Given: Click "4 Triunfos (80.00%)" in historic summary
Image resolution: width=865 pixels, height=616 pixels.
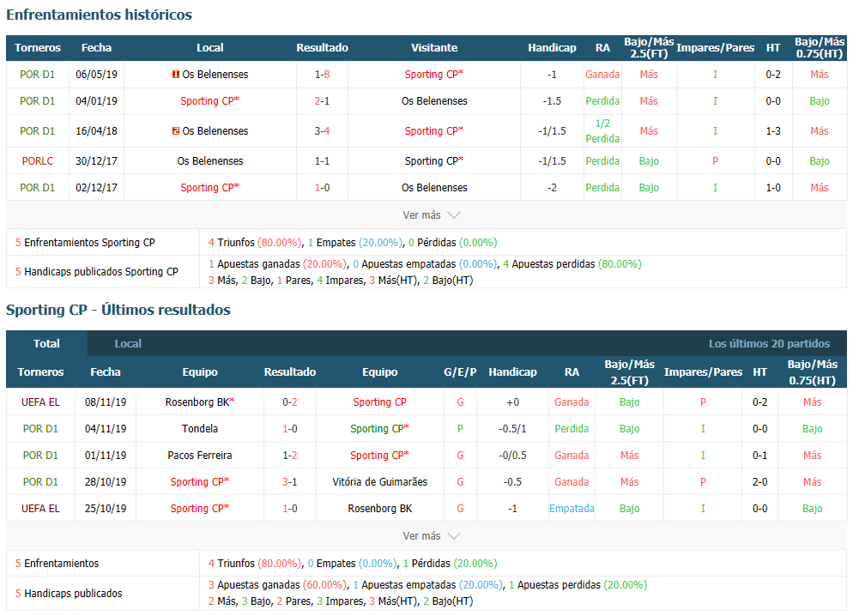Looking at the screenshot, I should coord(255,243).
